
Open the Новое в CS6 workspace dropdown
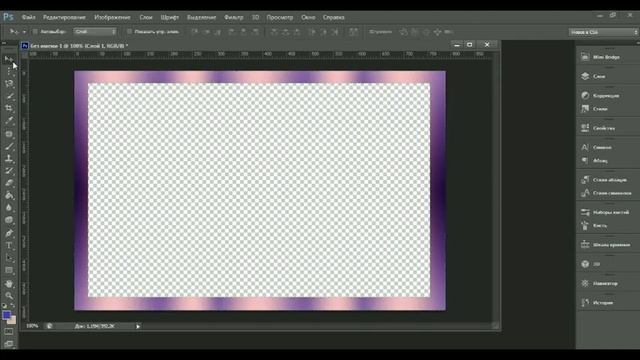603,32
